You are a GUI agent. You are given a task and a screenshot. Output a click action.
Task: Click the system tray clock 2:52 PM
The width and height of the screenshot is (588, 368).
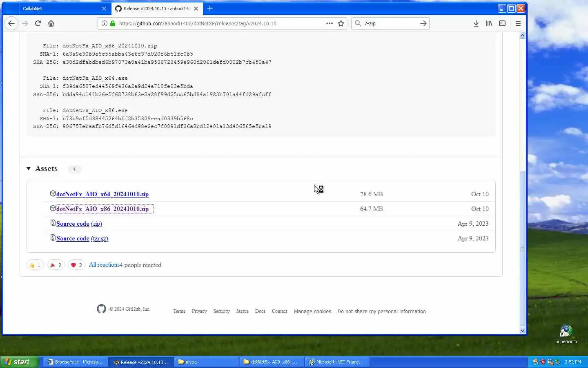coord(573,362)
